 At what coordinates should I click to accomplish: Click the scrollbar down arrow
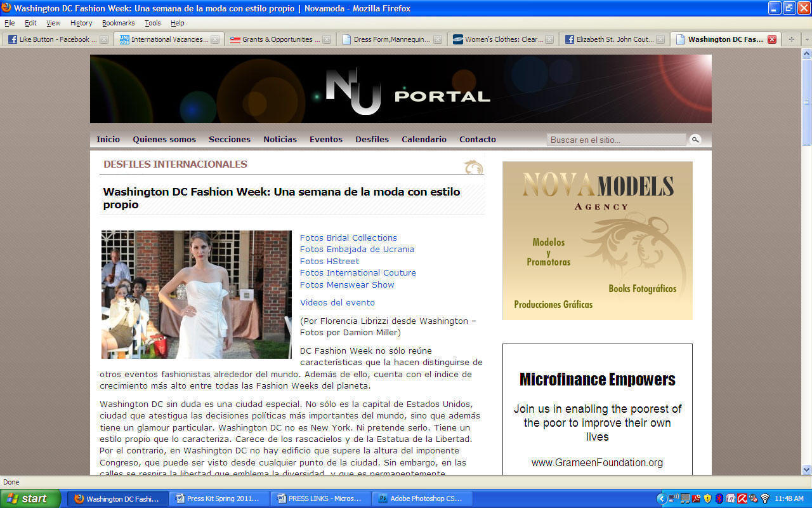click(806, 470)
